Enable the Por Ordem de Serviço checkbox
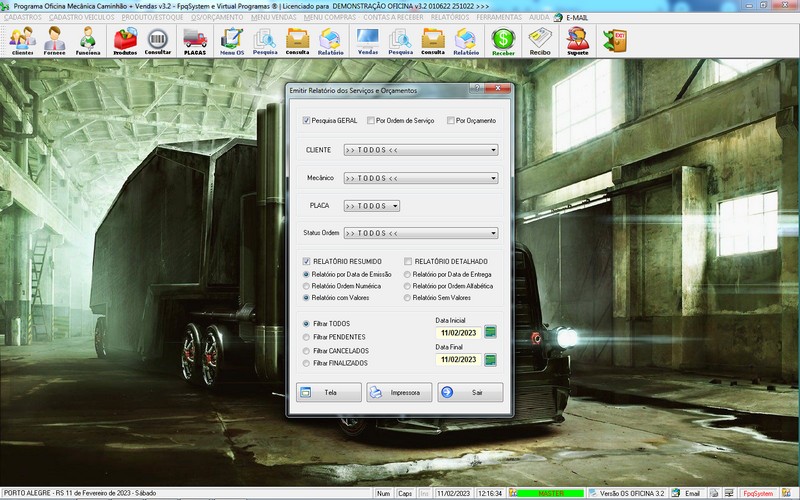 369,121
